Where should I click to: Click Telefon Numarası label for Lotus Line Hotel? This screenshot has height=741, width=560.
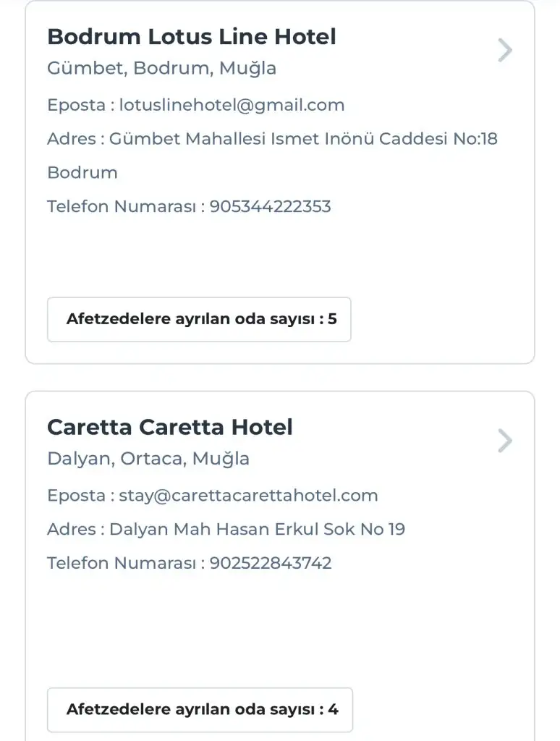tap(121, 206)
